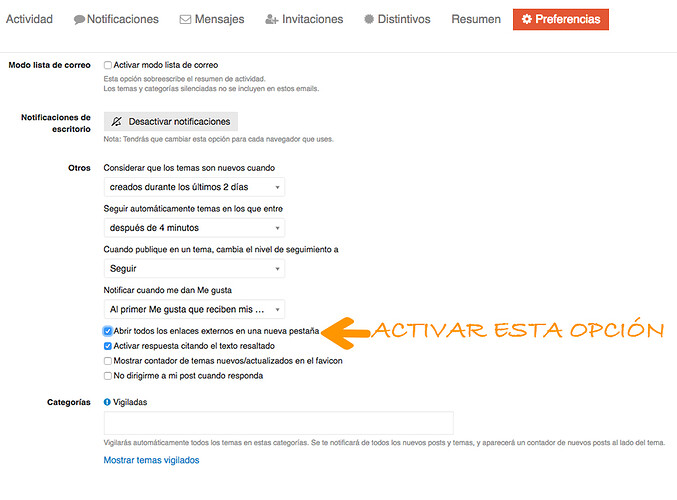Screen dimensions: 677x500
Task: Follow the Mostrar temas vigilados link
Action: (x=151, y=460)
